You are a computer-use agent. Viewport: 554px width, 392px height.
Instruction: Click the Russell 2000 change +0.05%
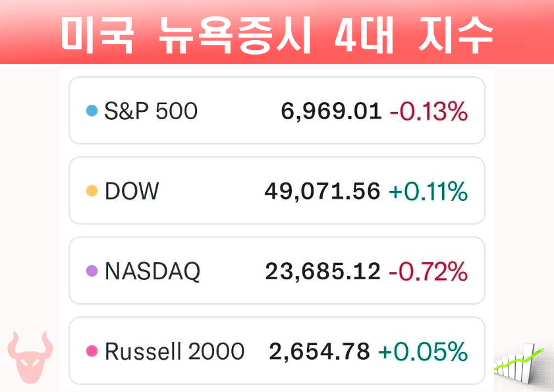pos(423,351)
